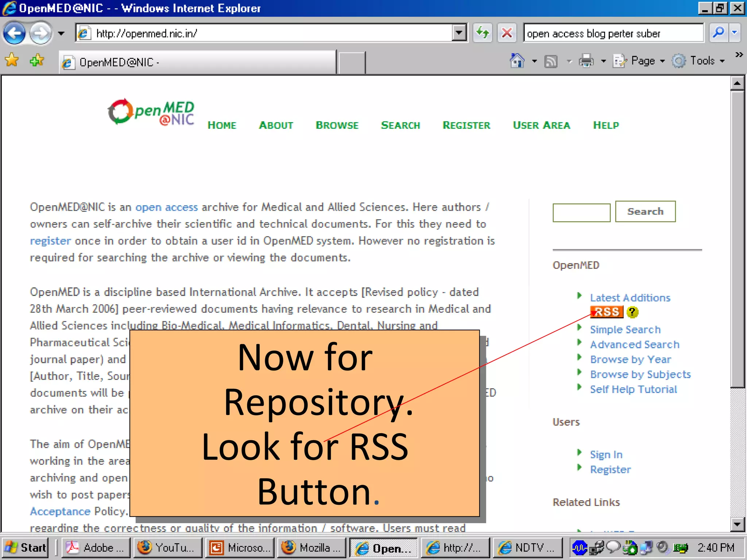
Task: Open SEARCH in site navigation
Action: pos(400,125)
